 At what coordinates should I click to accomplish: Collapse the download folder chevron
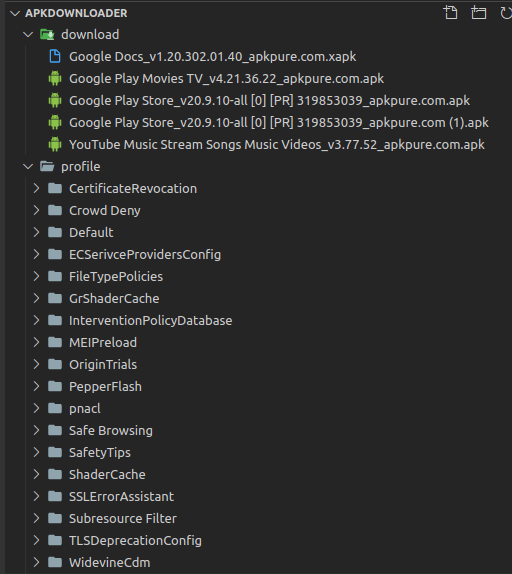pyautogui.click(x=28, y=35)
